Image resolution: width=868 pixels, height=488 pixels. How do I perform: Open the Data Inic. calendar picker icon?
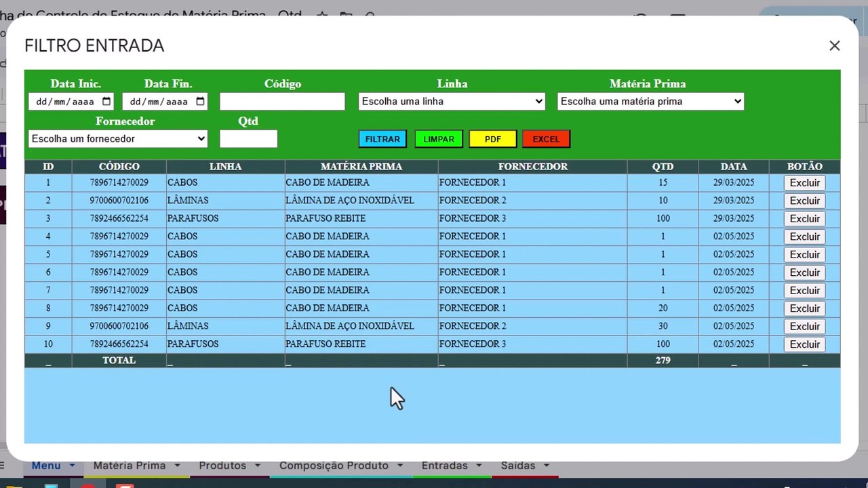click(x=106, y=102)
